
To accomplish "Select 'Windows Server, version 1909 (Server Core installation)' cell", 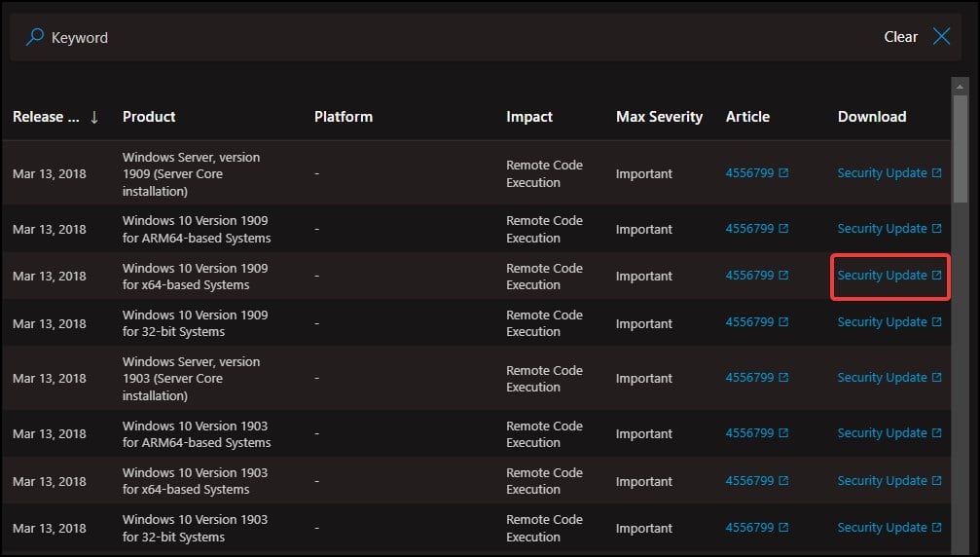I will point(192,173).
